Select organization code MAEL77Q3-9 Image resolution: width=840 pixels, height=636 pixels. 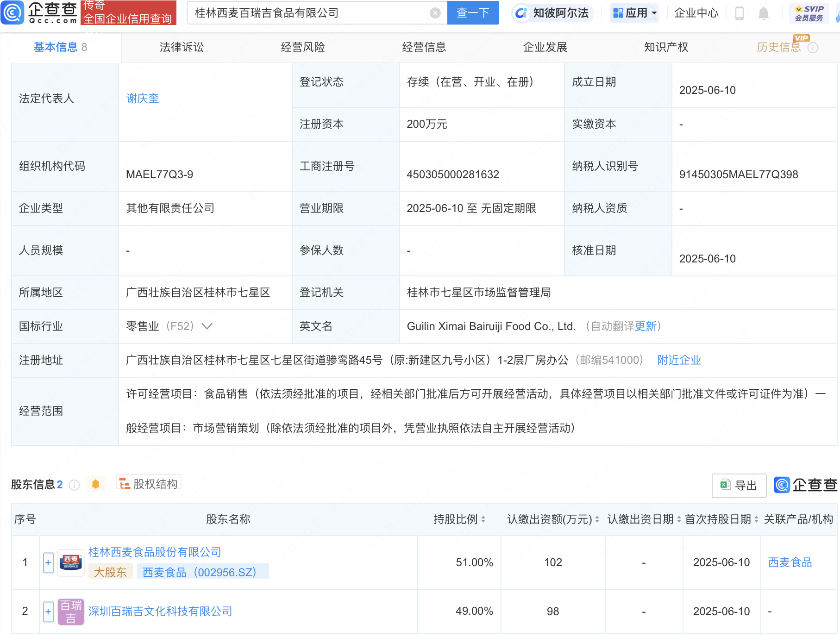160,175
